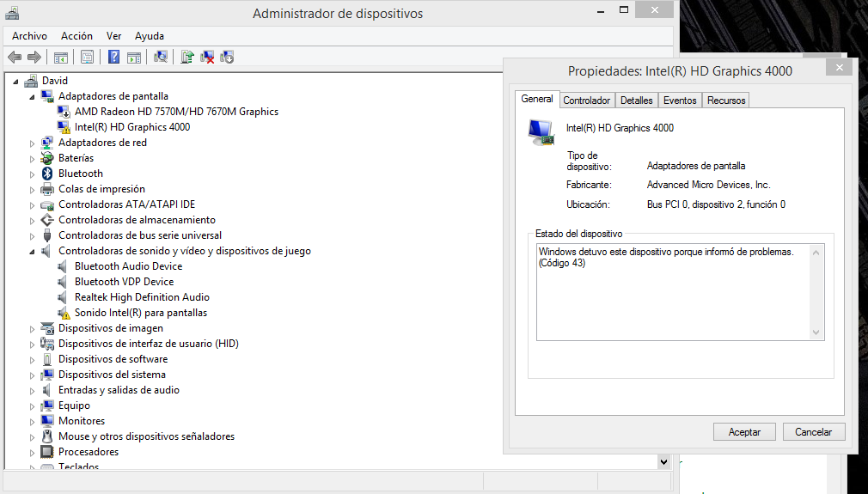Click 'Bus PCI 0, dispositivo 2, función 0' text
Viewport: 868px width, 494px height.
pyautogui.click(x=716, y=204)
